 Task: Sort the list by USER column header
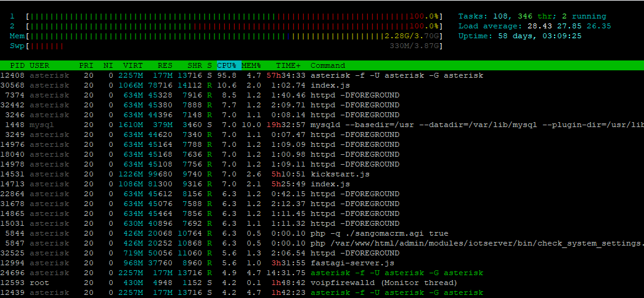point(39,65)
